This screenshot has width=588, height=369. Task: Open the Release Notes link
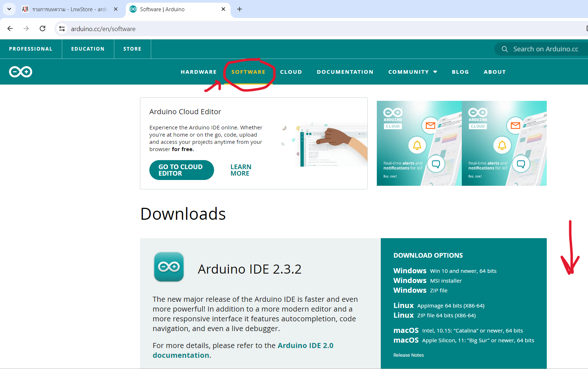point(409,355)
